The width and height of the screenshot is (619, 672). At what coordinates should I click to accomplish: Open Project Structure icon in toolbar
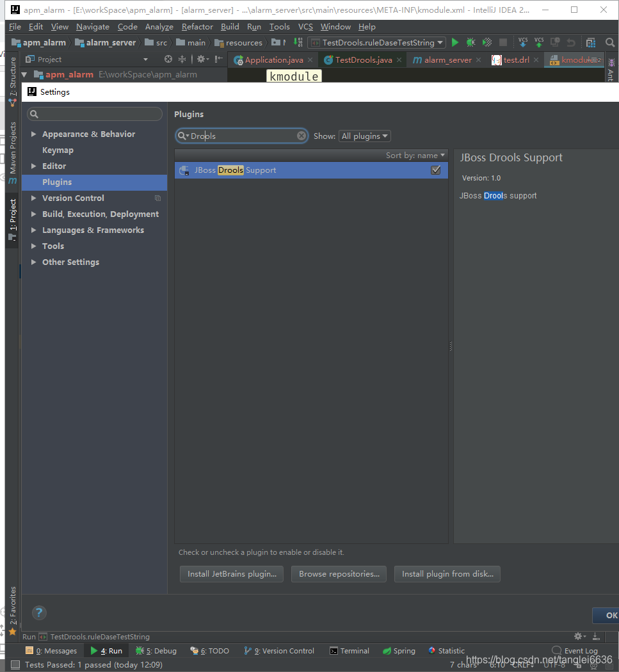click(591, 42)
